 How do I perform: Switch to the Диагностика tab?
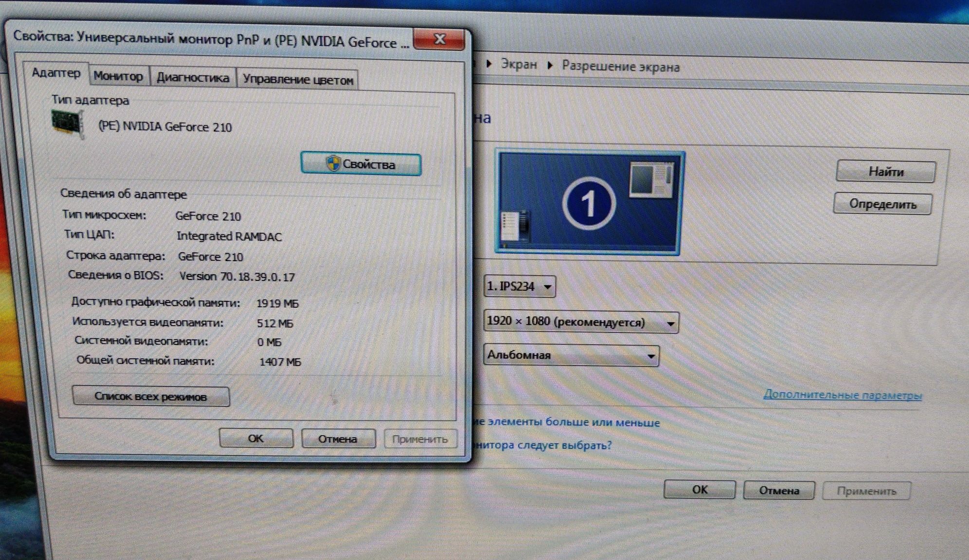(x=193, y=78)
